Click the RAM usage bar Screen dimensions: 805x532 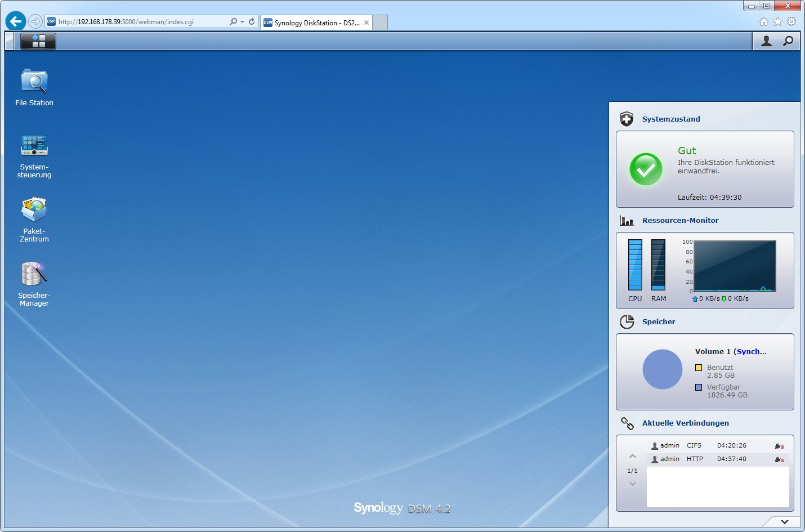(658, 265)
